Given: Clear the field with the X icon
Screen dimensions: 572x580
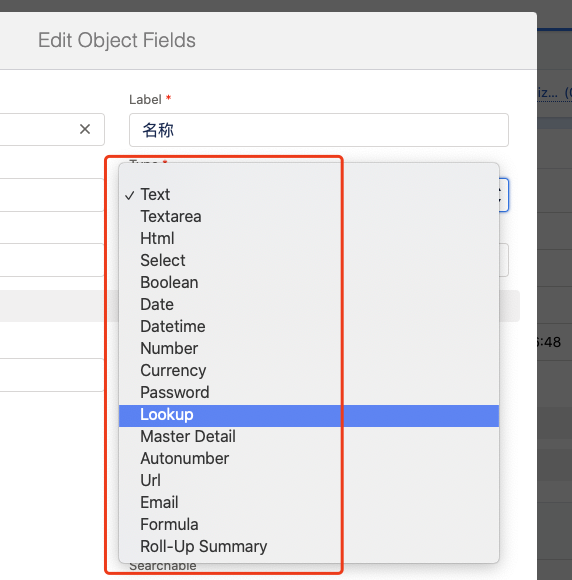Looking at the screenshot, I should tap(85, 129).
